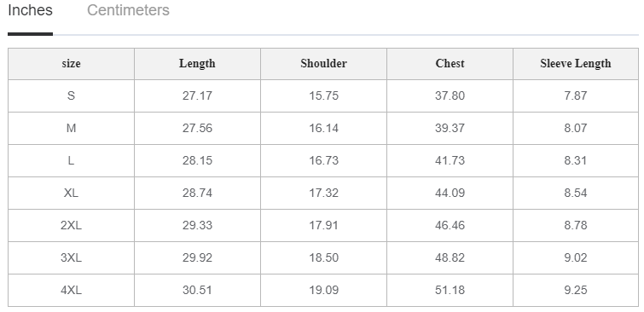The image size is (644, 312).
Task: Select the 4XL size row label
Action: click(71, 290)
